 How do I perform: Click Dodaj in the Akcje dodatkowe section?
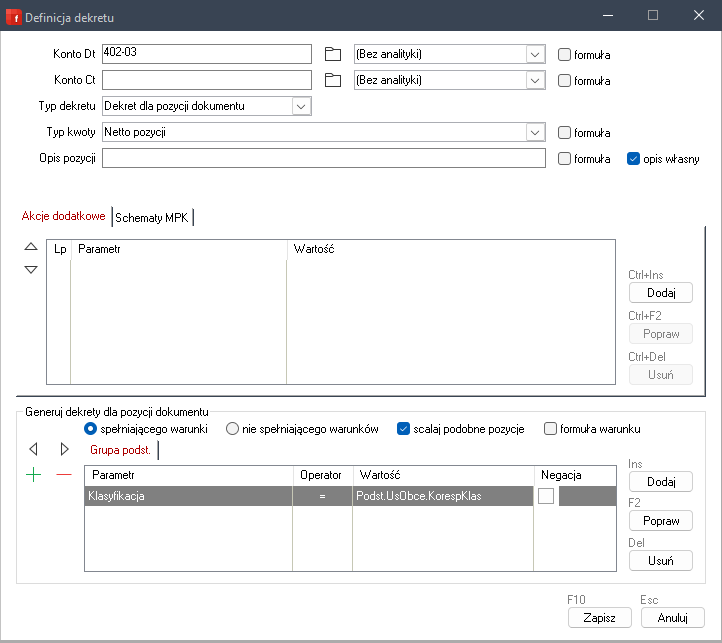coord(660,293)
